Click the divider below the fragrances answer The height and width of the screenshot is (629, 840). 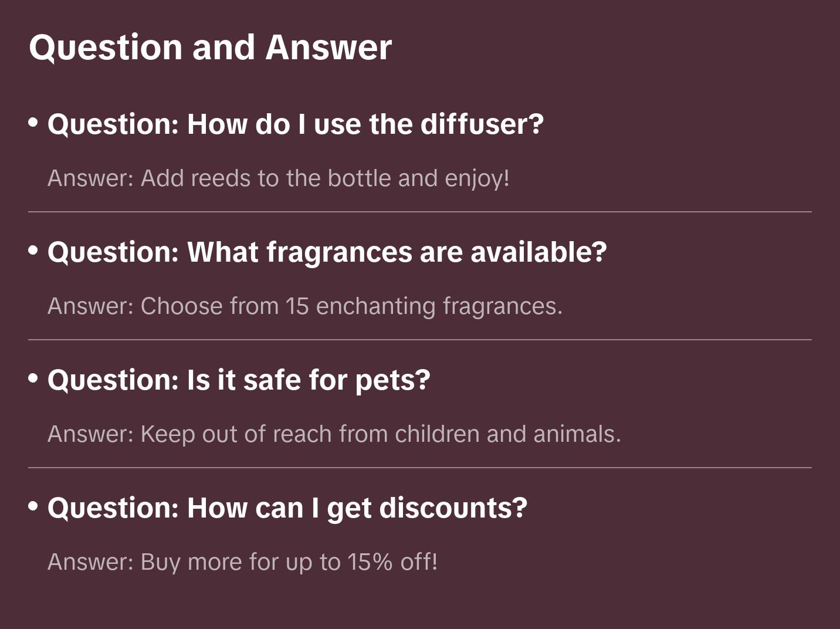[420, 340]
